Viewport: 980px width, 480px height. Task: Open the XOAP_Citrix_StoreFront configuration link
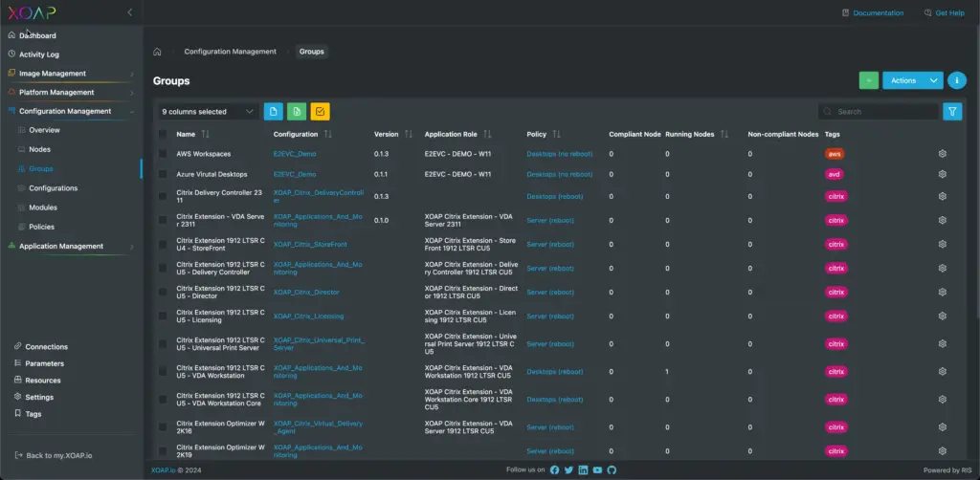[310, 244]
